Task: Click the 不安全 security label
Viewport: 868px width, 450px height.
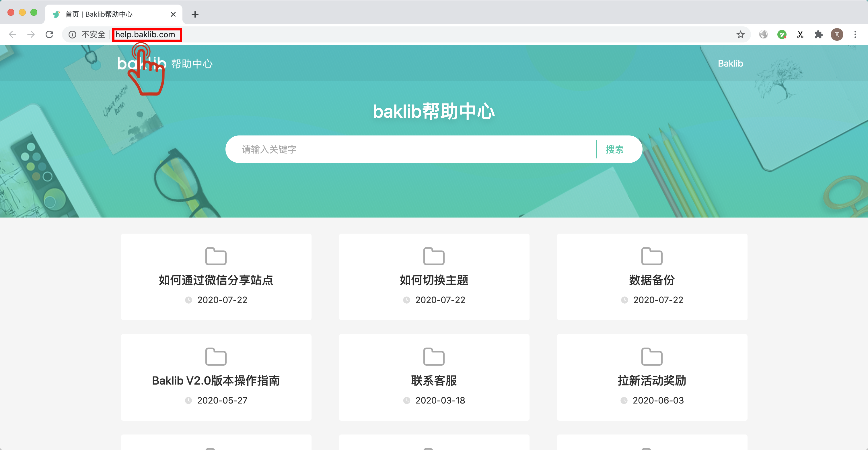Action: pos(93,34)
